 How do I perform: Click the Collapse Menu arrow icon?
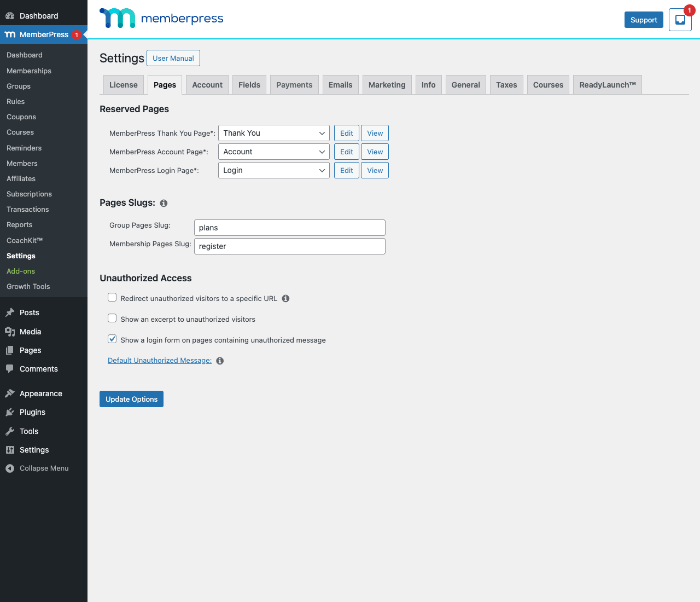click(10, 468)
